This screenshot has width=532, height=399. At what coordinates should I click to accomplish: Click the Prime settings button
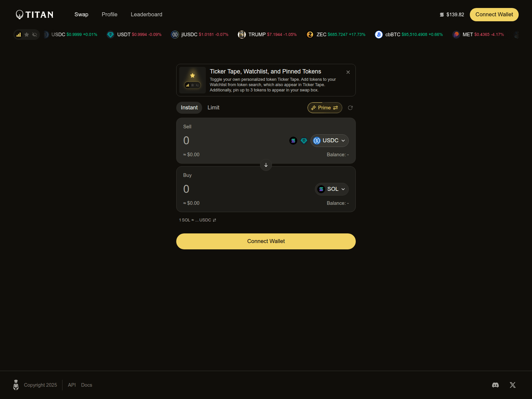325,107
